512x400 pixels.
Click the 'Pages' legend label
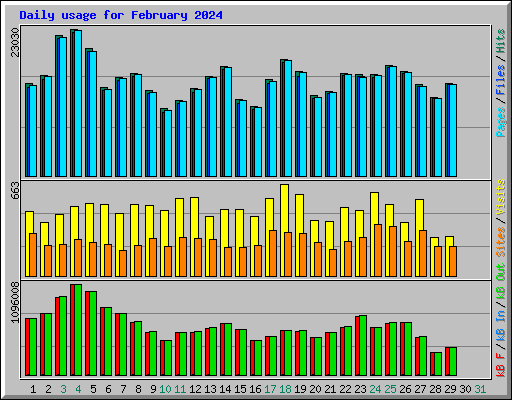[501, 122]
